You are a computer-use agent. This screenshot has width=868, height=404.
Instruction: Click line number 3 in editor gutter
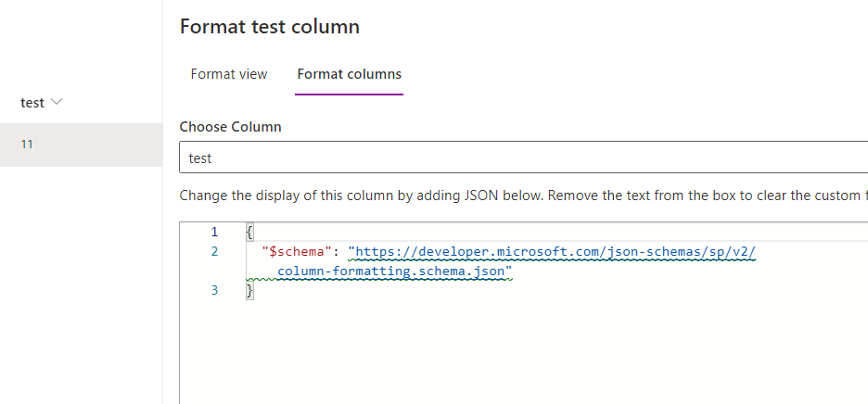coord(214,290)
